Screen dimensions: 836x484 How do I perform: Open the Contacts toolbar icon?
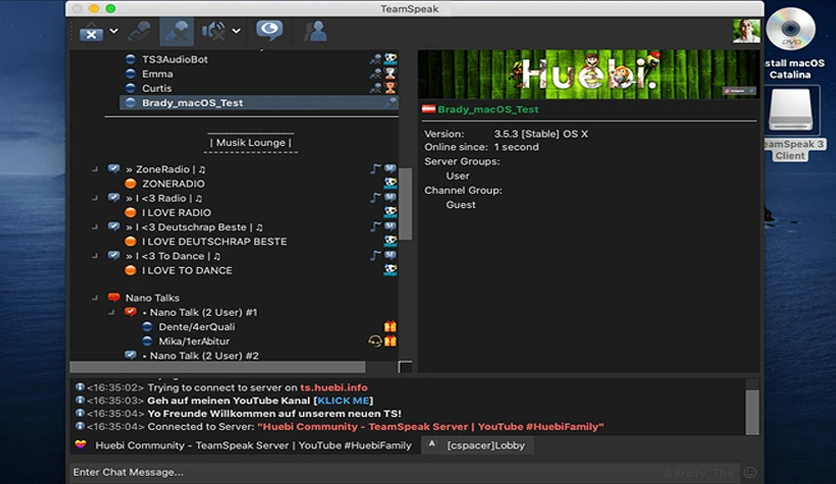316,31
